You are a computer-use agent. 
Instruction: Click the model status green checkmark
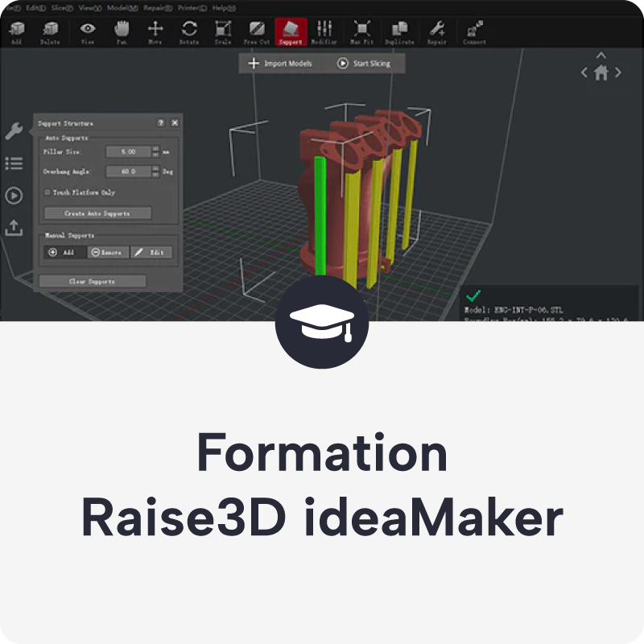tap(473, 295)
